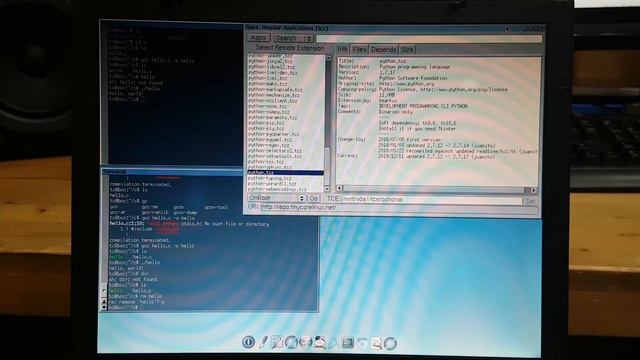
Task: Click the lower terminal's scroll down arrow
Action: (x=104, y=307)
